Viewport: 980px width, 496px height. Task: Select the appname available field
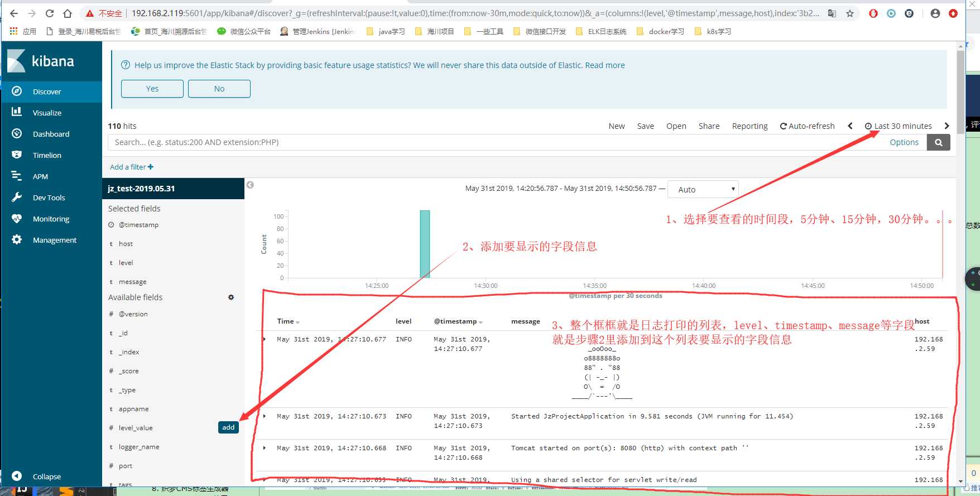(x=133, y=409)
